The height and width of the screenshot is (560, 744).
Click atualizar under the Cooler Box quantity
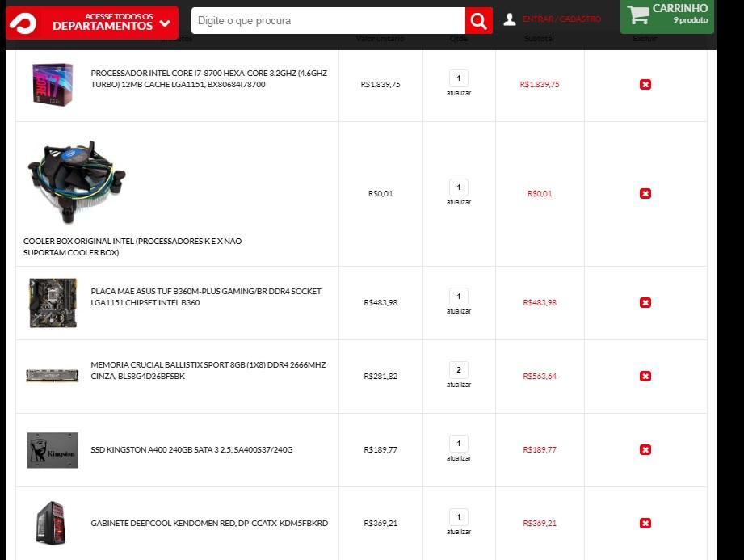pyautogui.click(x=459, y=202)
